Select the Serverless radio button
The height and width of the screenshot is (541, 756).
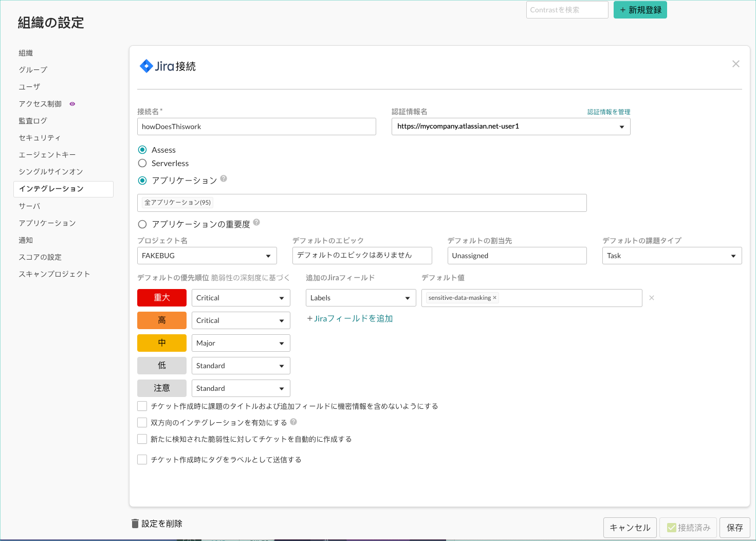[142, 163]
